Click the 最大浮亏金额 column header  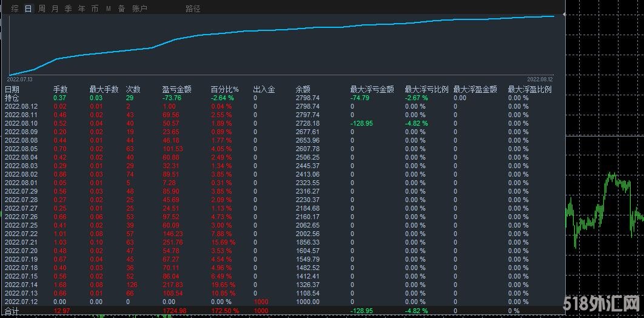point(372,89)
